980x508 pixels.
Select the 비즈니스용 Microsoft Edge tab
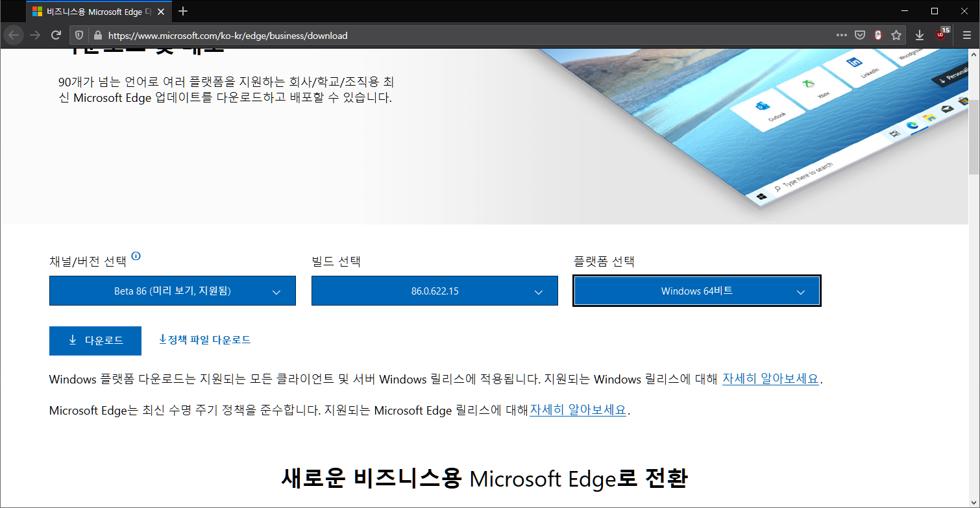(99, 12)
